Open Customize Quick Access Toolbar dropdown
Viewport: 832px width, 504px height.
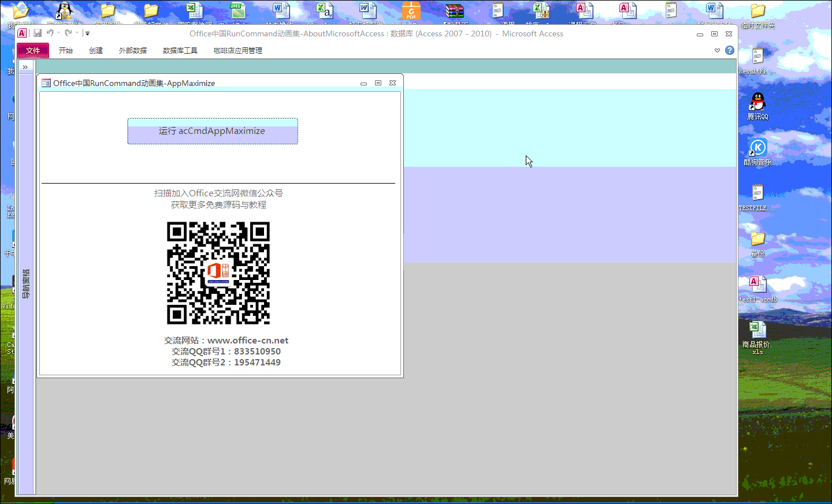click(x=87, y=33)
